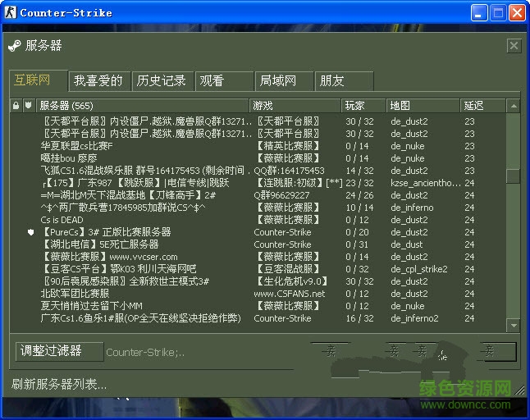530x420 pixels.
Task: Select 【湖北电信】5E死亡服务器 row
Action: coord(258,244)
